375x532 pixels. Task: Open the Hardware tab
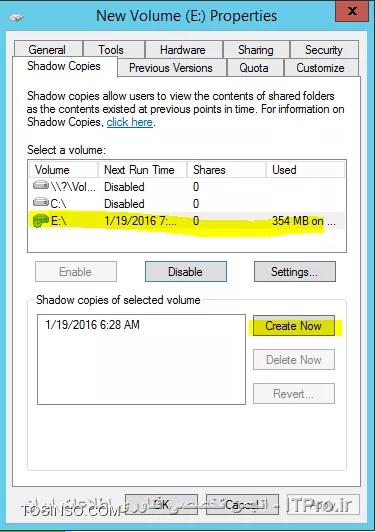tap(184, 50)
